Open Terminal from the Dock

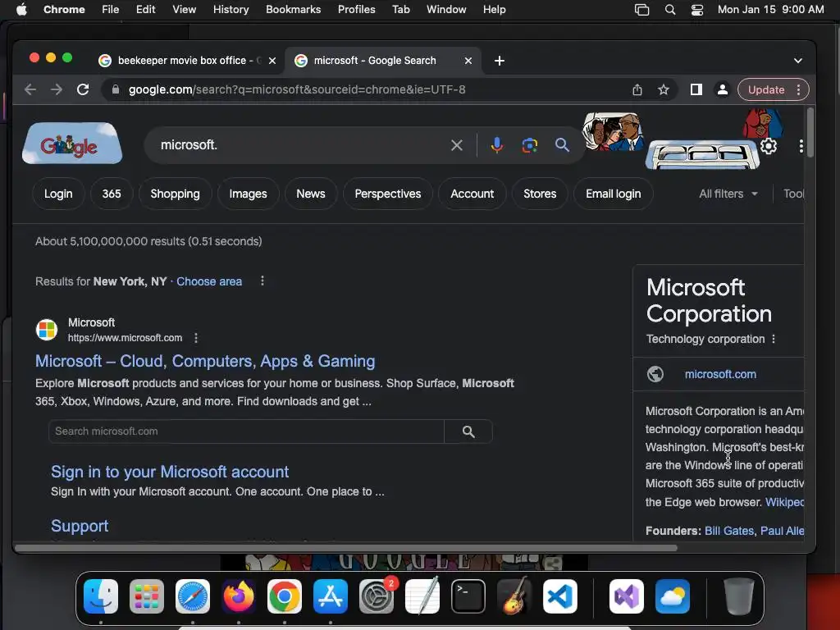[468, 596]
